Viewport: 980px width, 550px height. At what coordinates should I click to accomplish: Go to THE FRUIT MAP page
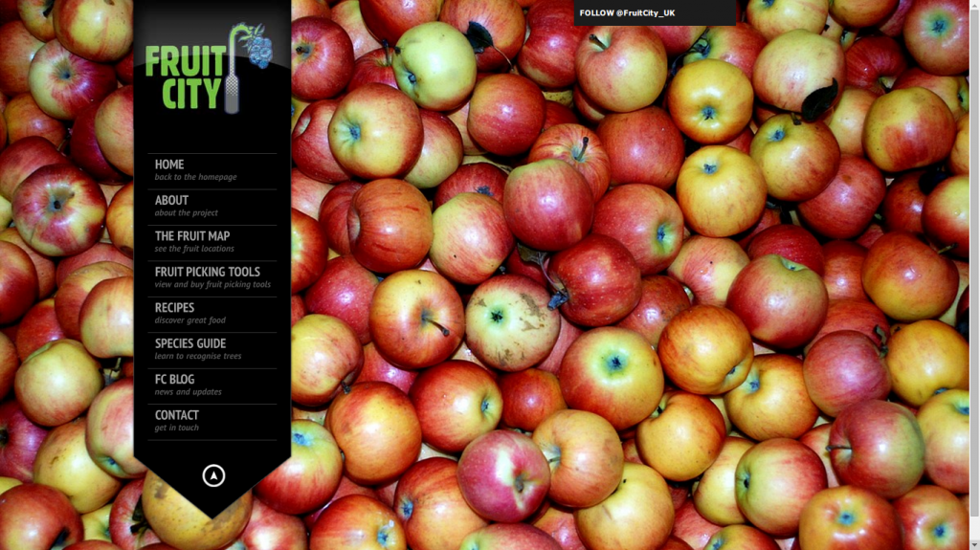coord(212,243)
